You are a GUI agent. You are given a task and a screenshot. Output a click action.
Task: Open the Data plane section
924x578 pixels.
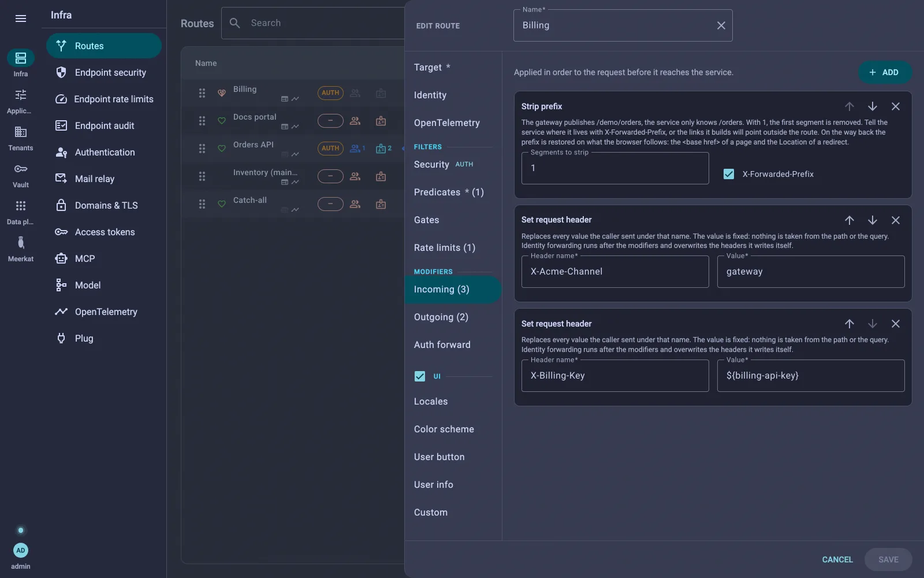coord(21,212)
